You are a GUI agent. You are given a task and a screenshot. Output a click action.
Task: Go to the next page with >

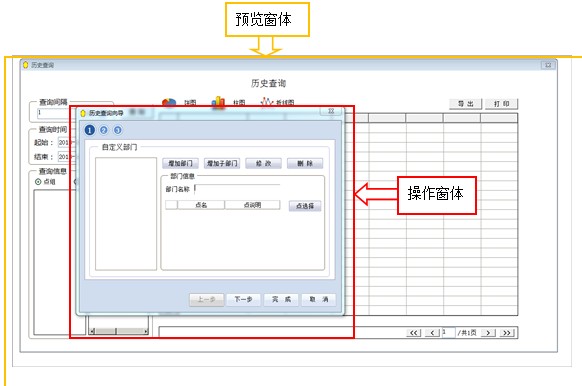[x=488, y=333]
